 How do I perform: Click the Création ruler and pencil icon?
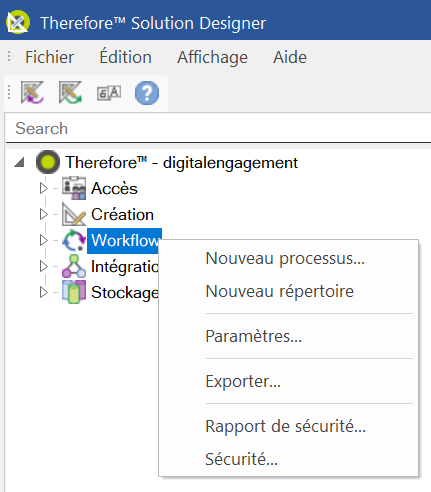(x=74, y=214)
